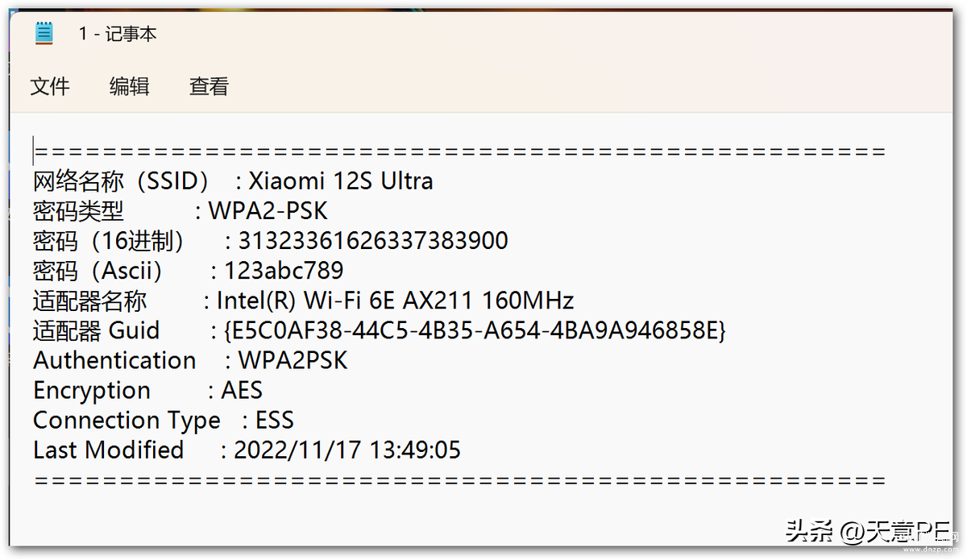Click the Notepad app icon in title bar
The image size is (967, 560).
(44, 33)
